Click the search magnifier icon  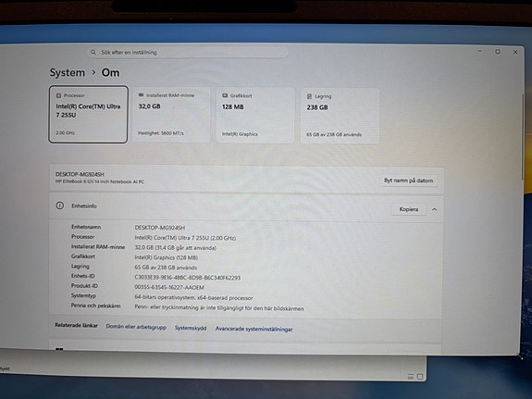(93, 52)
